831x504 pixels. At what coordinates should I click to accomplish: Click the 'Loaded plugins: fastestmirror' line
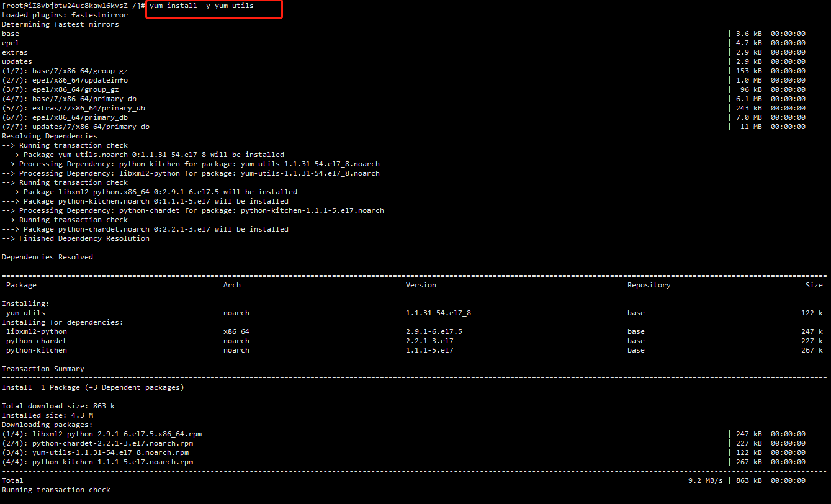65,15
